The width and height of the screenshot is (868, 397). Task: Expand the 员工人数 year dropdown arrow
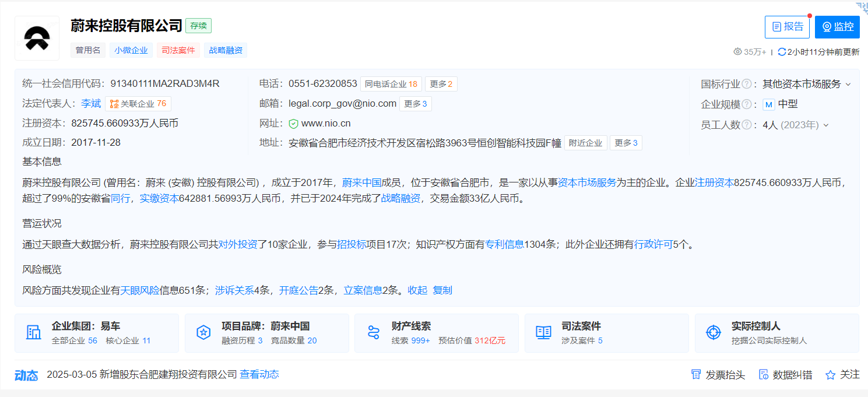825,125
